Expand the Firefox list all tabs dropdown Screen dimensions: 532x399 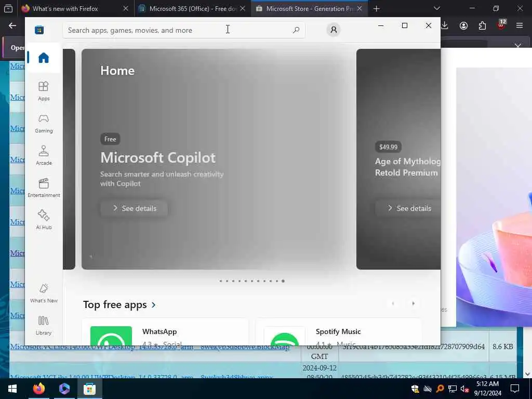(x=436, y=8)
